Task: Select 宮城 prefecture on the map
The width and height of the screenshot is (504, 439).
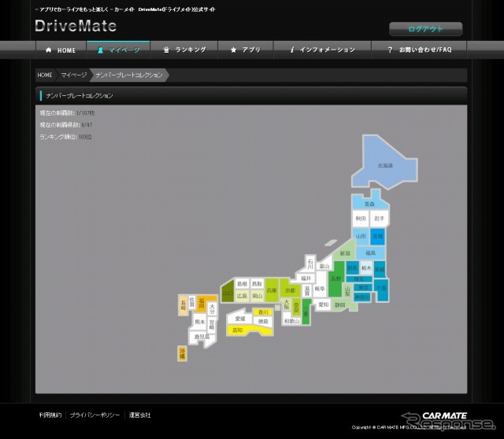Action: [x=378, y=236]
